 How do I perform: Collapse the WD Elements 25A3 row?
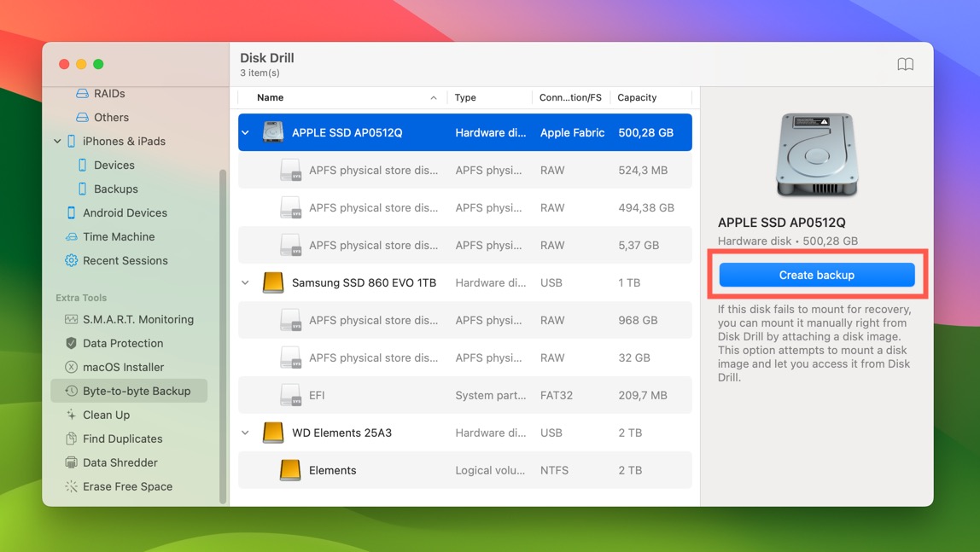coord(246,433)
